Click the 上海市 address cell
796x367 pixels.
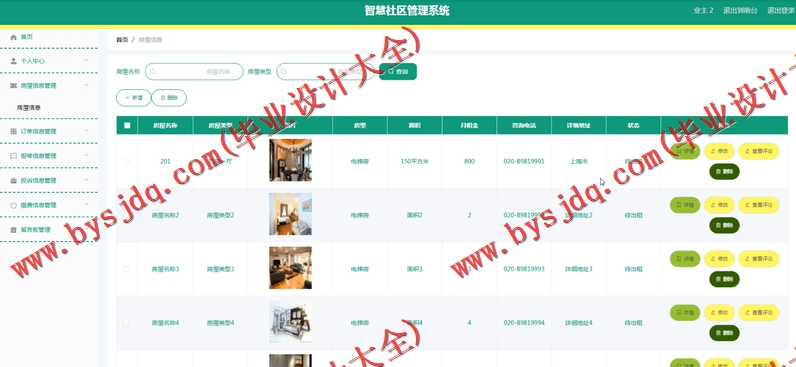click(579, 161)
